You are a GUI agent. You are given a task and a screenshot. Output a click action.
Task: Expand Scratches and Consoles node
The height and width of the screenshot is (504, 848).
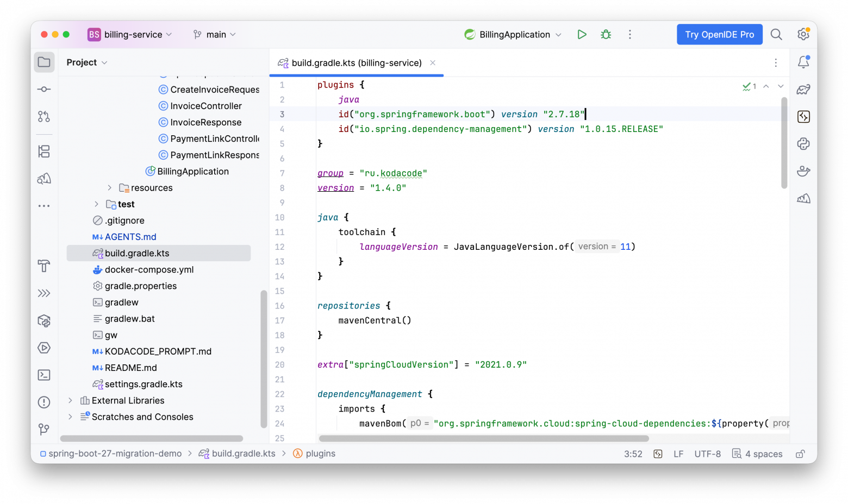point(70,417)
